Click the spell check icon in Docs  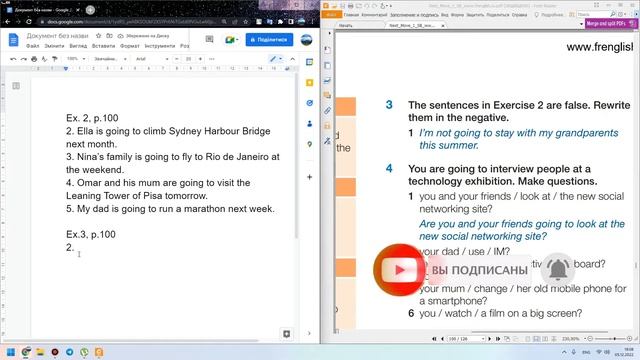pos(44,59)
